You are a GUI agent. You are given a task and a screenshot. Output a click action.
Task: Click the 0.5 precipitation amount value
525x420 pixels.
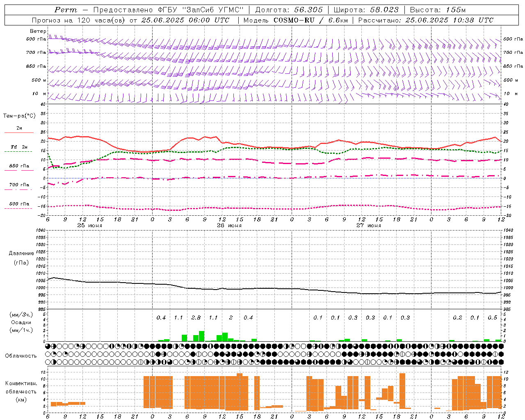pyautogui.click(x=492, y=317)
